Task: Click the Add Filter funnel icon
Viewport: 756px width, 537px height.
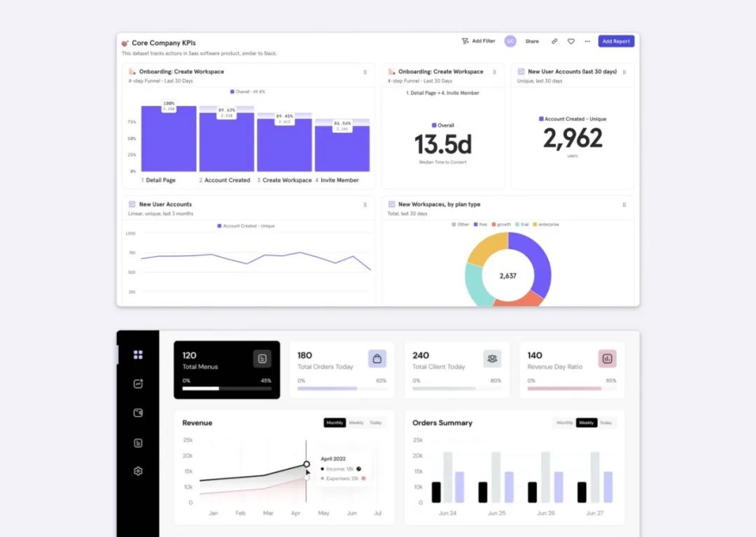Action: (x=465, y=41)
